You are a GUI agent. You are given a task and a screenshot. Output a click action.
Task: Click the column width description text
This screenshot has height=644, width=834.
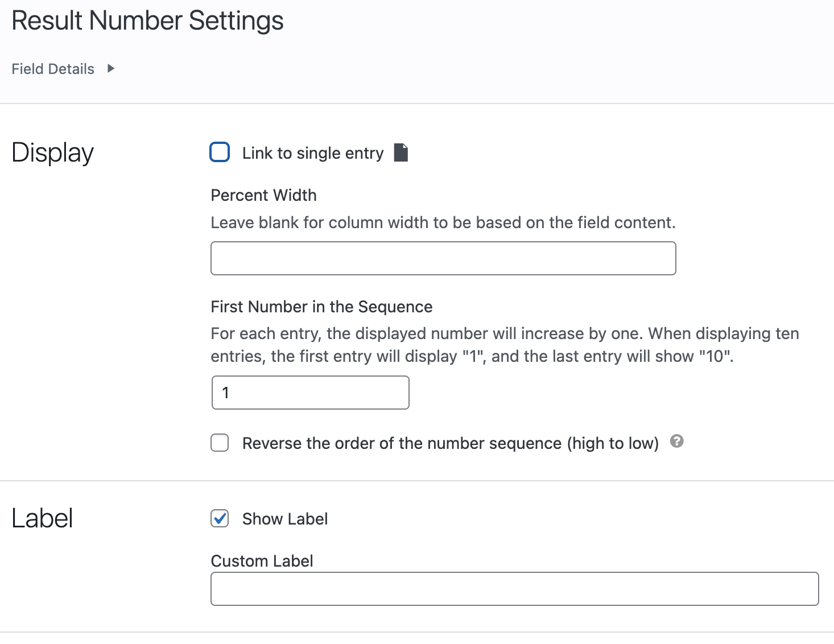click(x=443, y=222)
